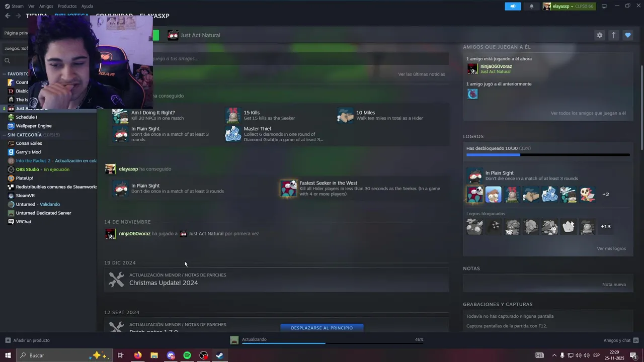Select Wallpaper Engine in library

coord(34,126)
